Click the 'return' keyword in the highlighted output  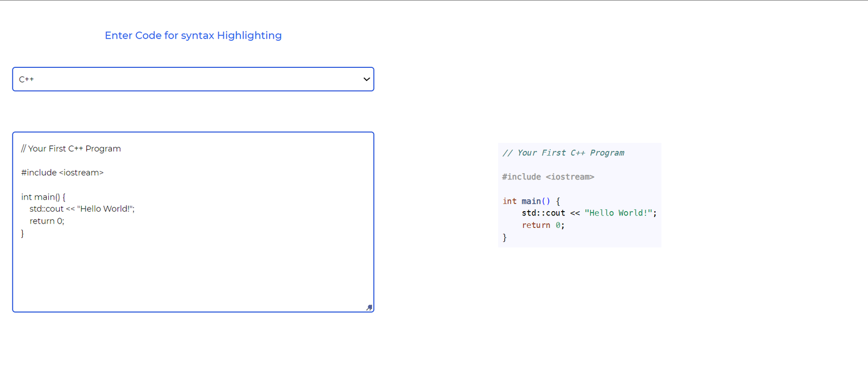(536, 225)
